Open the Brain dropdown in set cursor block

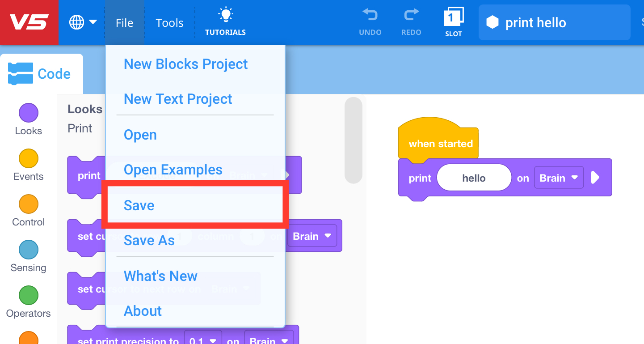point(312,236)
